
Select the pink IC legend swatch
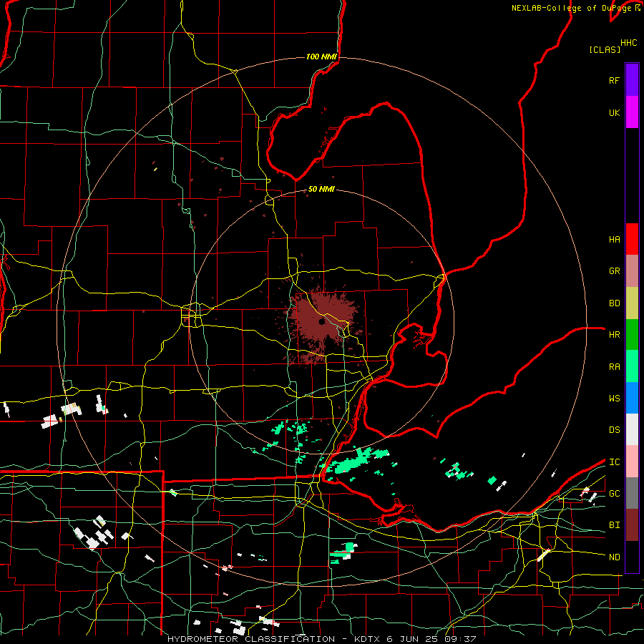[x=632, y=462]
